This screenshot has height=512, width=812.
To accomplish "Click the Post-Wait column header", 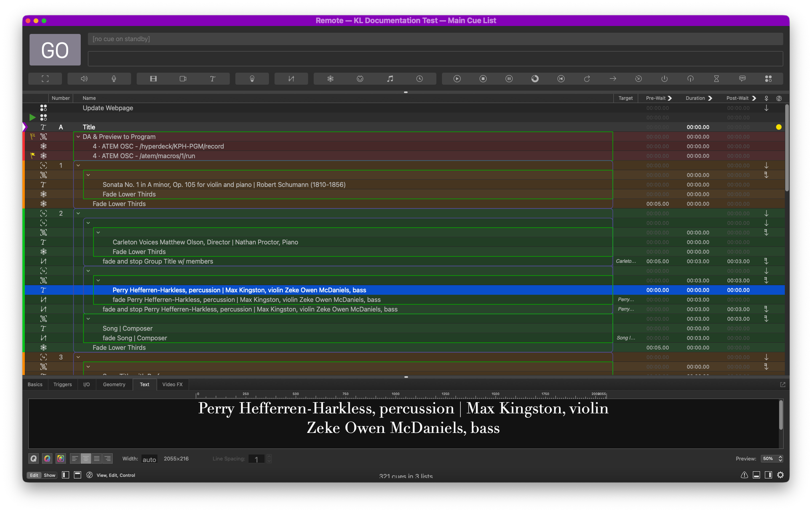I will point(737,98).
